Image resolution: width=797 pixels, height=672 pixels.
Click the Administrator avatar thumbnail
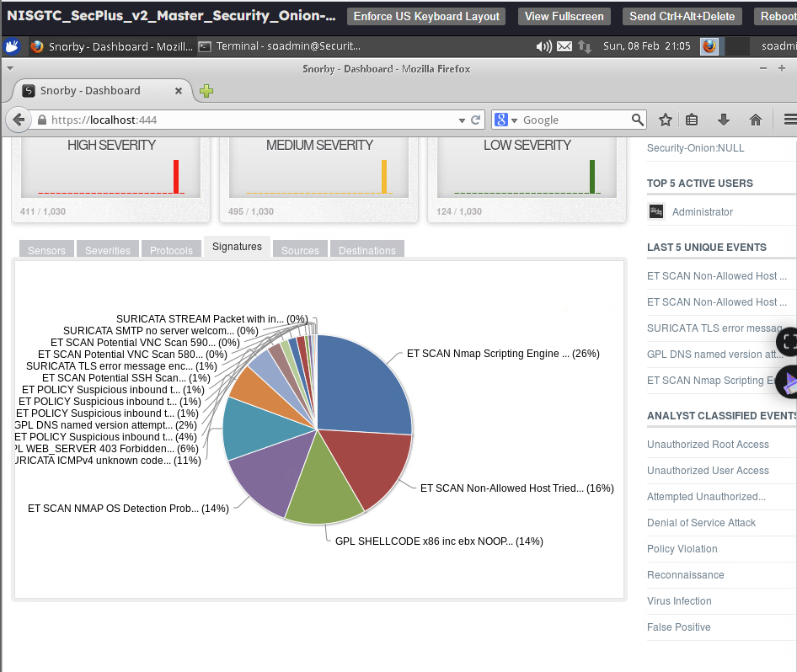click(656, 211)
